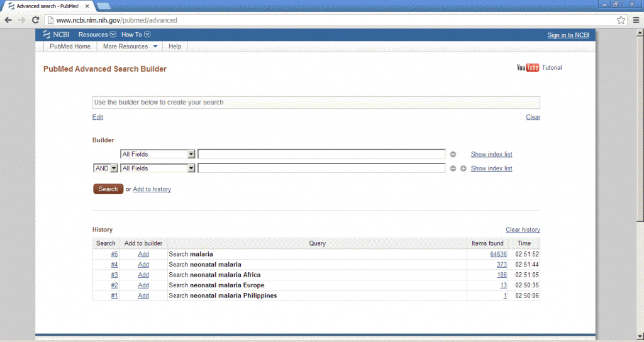Open history search #1
Viewport: 644px width, 342px height.
click(114, 295)
